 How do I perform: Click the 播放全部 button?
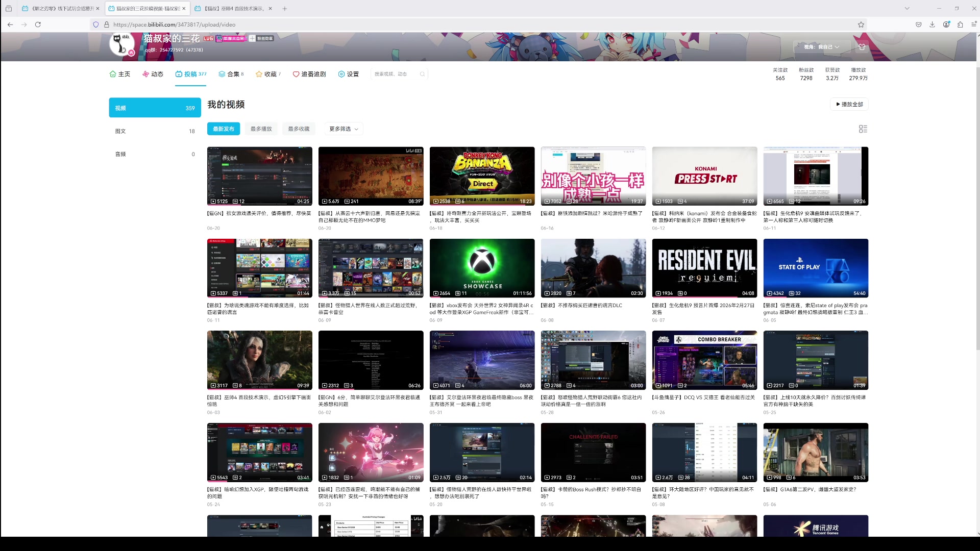849,104
